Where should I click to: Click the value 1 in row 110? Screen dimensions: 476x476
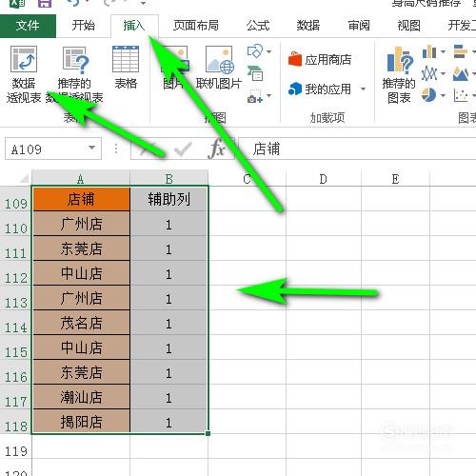click(169, 224)
